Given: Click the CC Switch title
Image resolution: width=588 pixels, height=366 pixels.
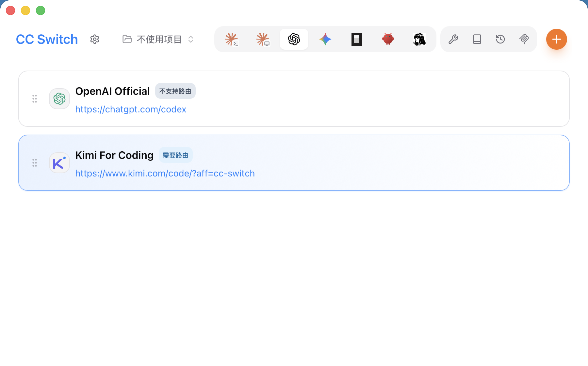Looking at the screenshot, I should click(47, 39).
